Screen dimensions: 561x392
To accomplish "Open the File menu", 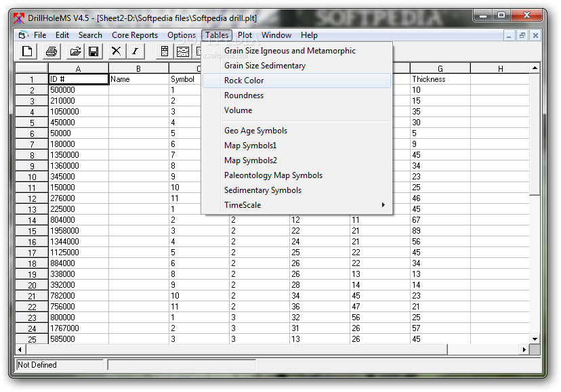I will (40, 35).
